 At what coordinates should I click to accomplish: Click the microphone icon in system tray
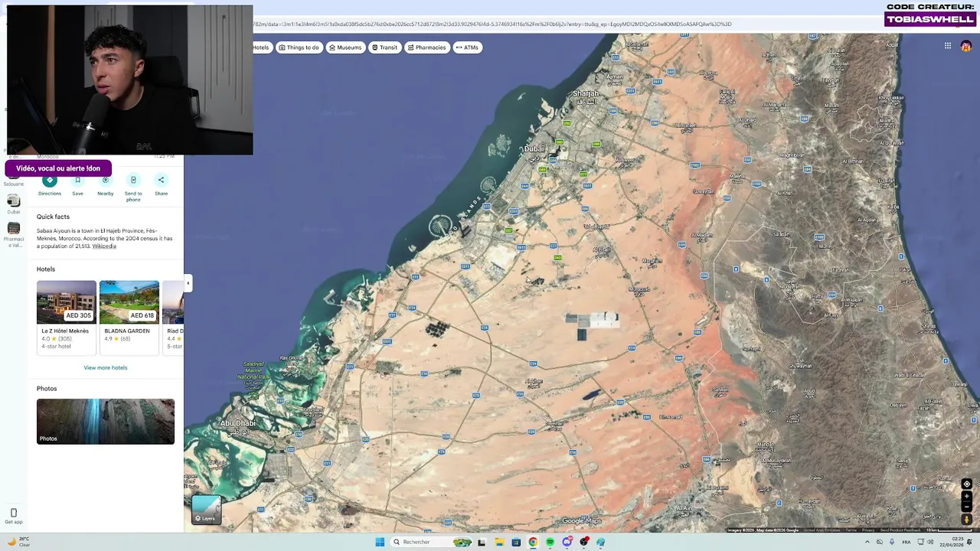click(892, 542)
